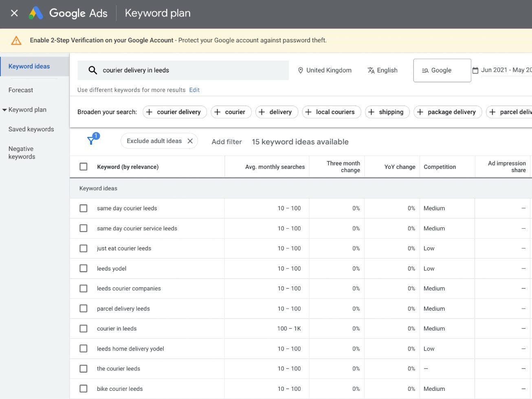Viewport: 532px width, 399px height.
Task: Check the 'courier in leeds' row
Action: tap(84, 328)
